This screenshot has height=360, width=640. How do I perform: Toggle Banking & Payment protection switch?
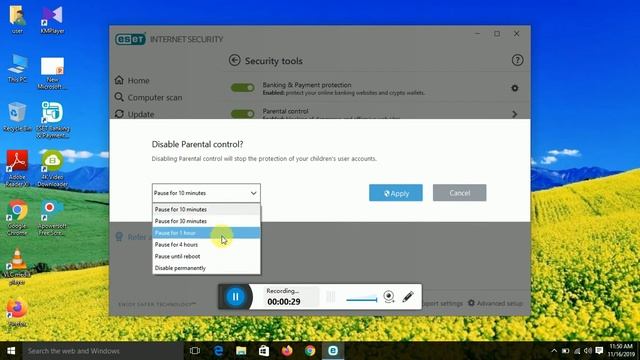pos(242,88)
